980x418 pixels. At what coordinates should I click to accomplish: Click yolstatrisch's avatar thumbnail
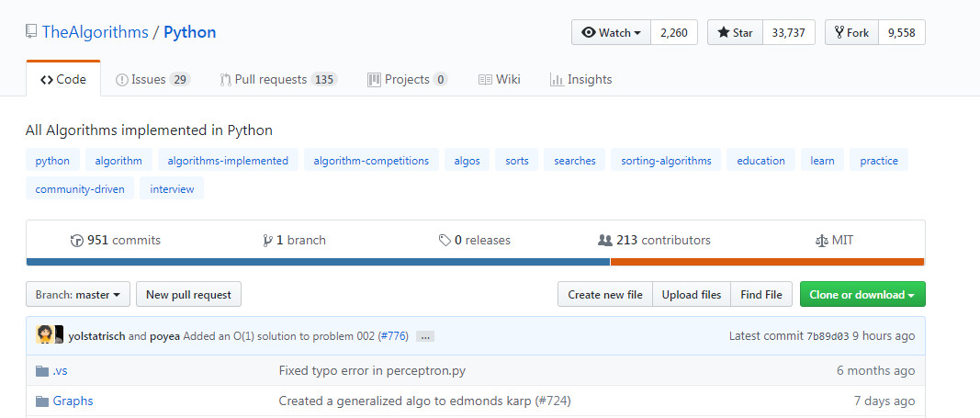tap(44, 335)
